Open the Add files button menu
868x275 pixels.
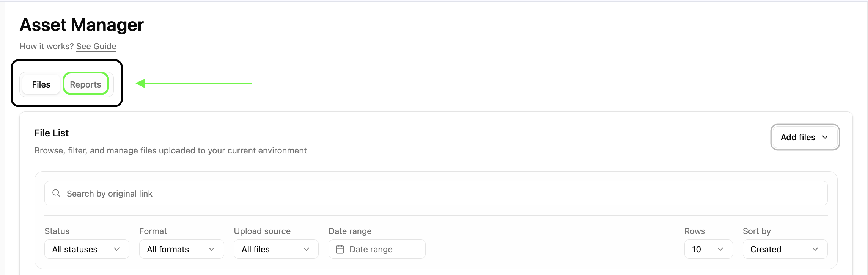805,137
